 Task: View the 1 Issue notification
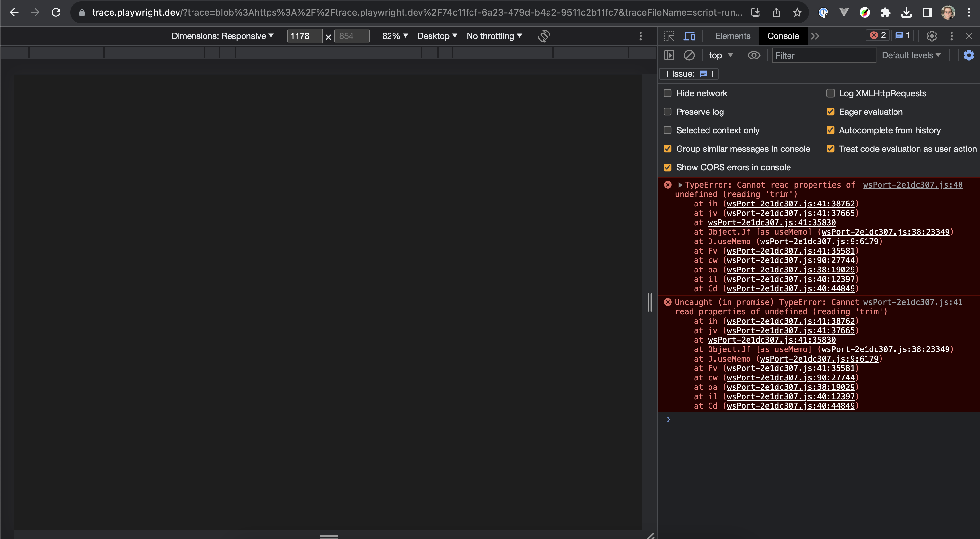(x=689, y=73)
